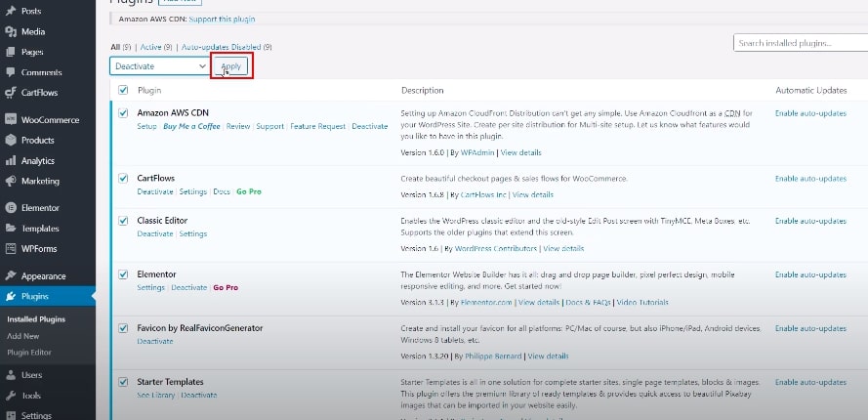Click the Analytics bar chart icon

point(11,161)
